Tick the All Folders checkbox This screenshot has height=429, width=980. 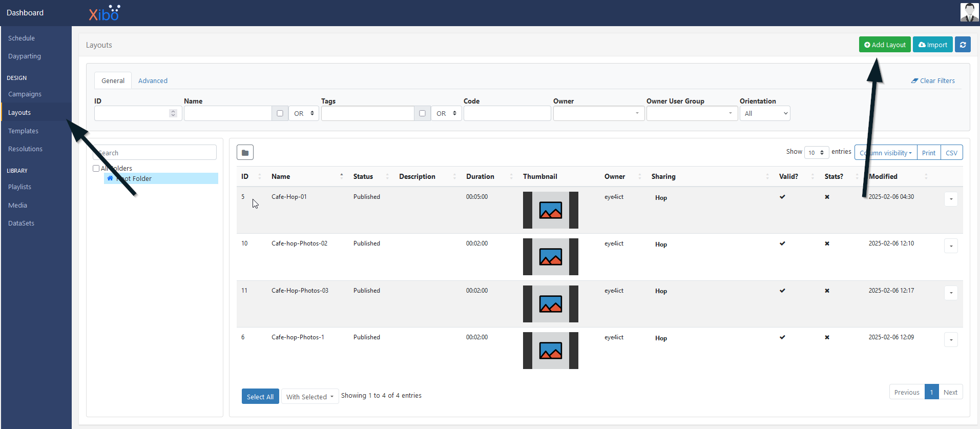pyautogui.click(x=96, y=169)
